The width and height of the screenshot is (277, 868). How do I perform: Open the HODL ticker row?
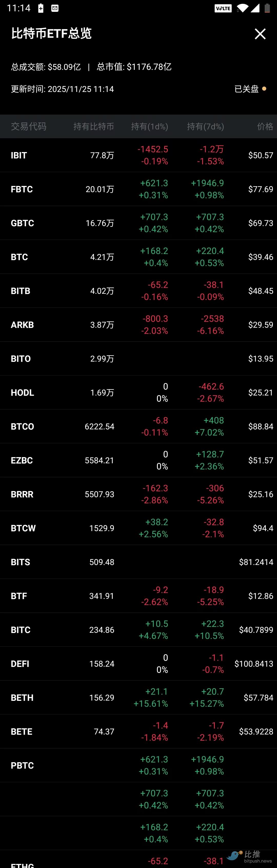point(22,393)
